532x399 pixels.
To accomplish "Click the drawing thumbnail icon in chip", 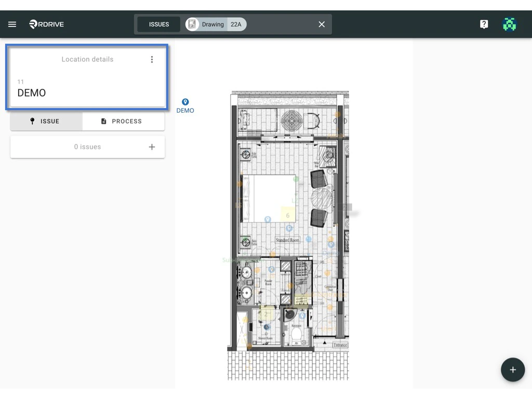I will (x=192, y=24).
